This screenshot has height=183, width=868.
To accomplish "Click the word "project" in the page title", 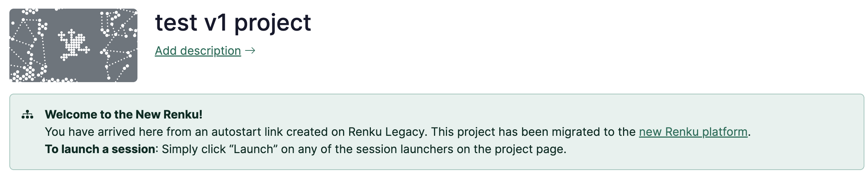I will (272, 23).
